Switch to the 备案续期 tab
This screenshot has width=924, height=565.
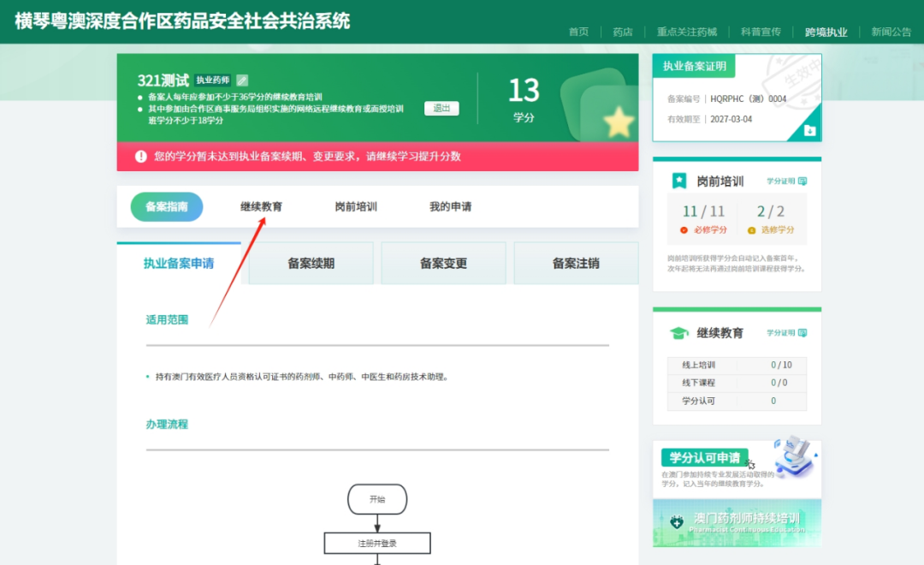tap(311, 263)
